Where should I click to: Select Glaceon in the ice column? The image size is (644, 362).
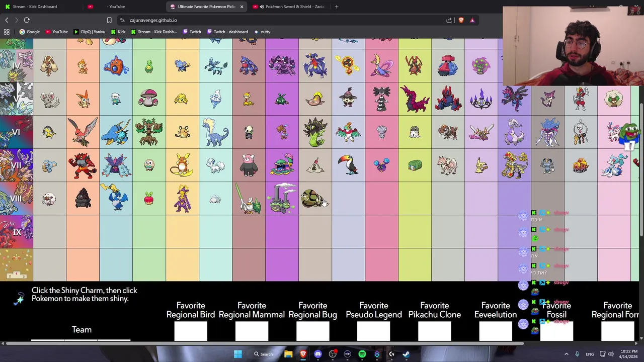point(215,66)
